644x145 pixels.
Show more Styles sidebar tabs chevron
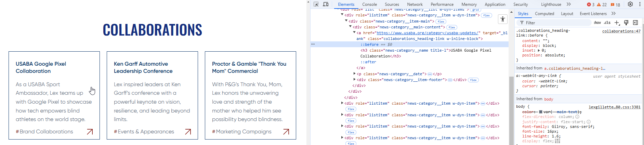614,14
